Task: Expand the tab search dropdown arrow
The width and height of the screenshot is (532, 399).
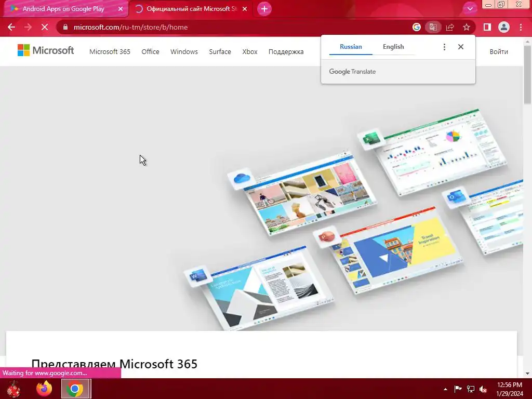Action: coord(470,9)
